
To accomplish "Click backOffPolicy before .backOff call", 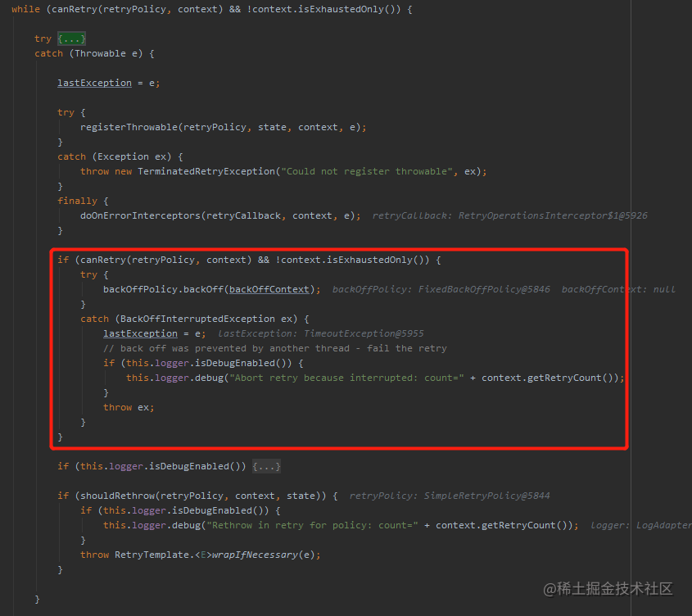I will [140, 289].
